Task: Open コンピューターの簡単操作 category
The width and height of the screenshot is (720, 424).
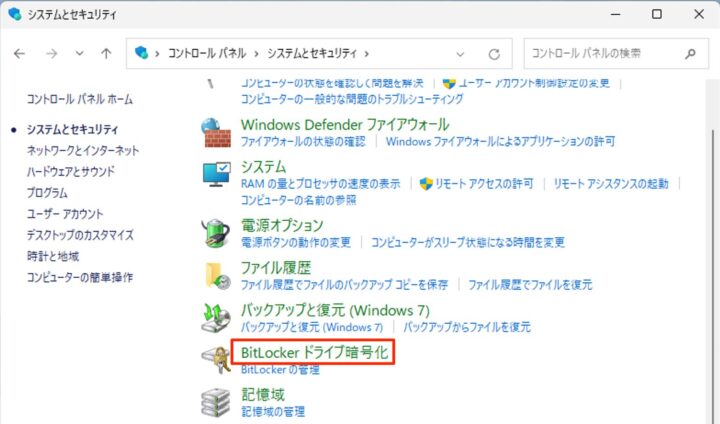Action: click(80, 277)
